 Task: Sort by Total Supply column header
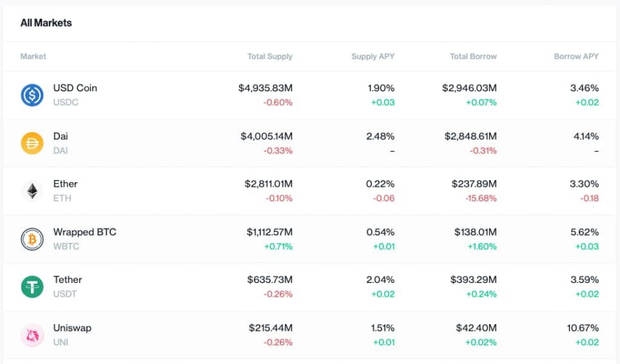click(x=269, y=56)
